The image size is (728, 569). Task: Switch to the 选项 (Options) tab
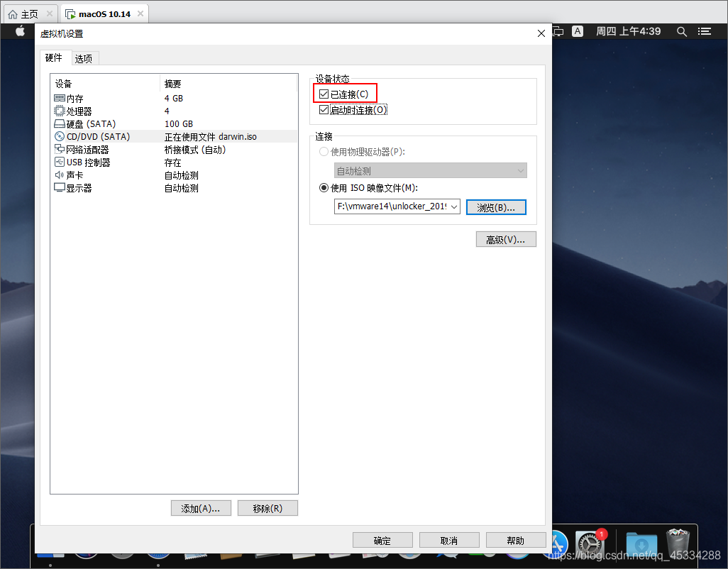[x=83, y=59]
